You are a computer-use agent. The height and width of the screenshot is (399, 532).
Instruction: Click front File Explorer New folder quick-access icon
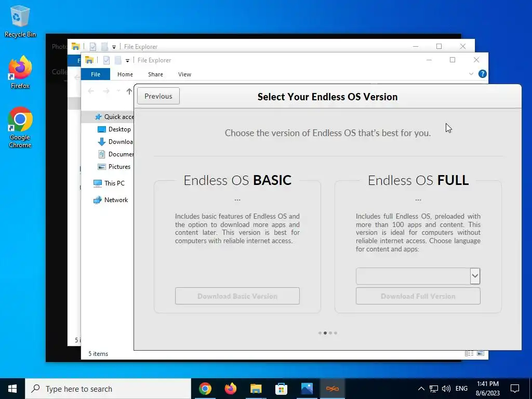click(118, 60)
